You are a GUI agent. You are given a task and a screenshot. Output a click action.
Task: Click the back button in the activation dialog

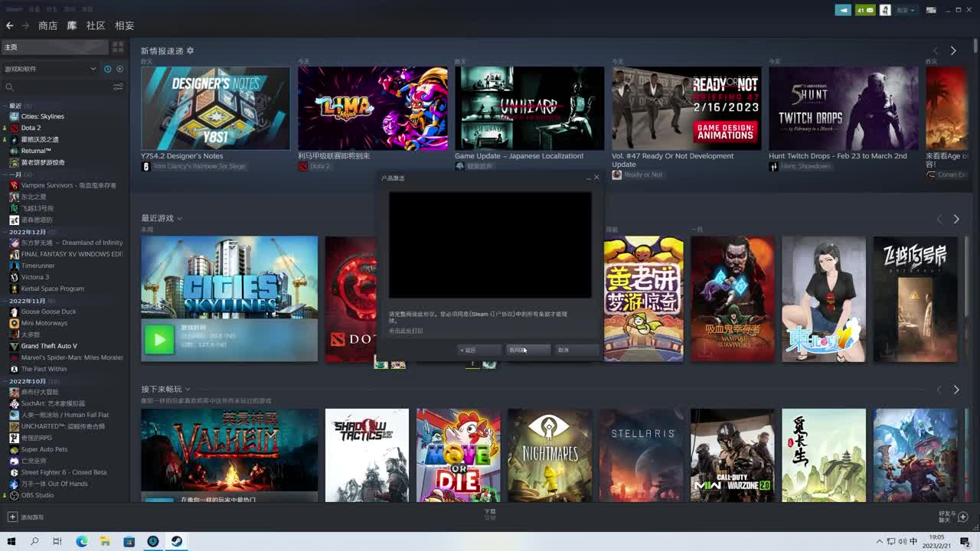480,350
